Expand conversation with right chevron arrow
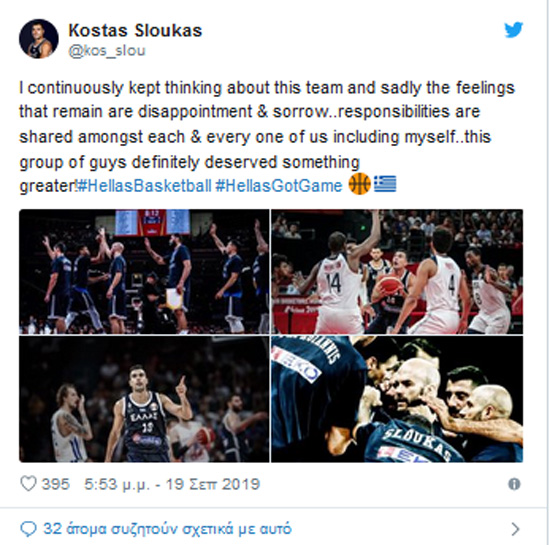 [515, 529]
